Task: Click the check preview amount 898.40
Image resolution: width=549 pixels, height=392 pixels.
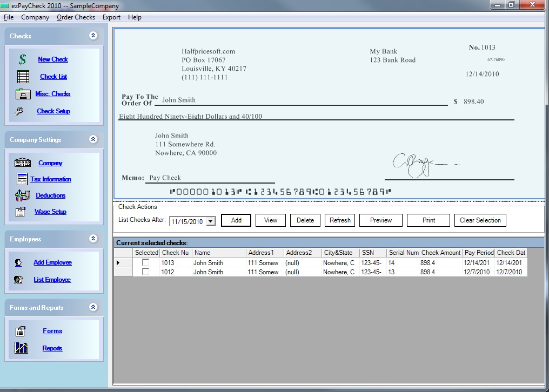Action: (474, 102)
